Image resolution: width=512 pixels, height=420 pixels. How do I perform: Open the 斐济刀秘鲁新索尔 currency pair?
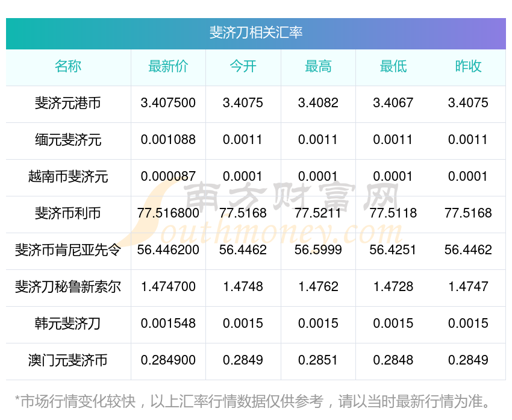(x=68, y=287)
